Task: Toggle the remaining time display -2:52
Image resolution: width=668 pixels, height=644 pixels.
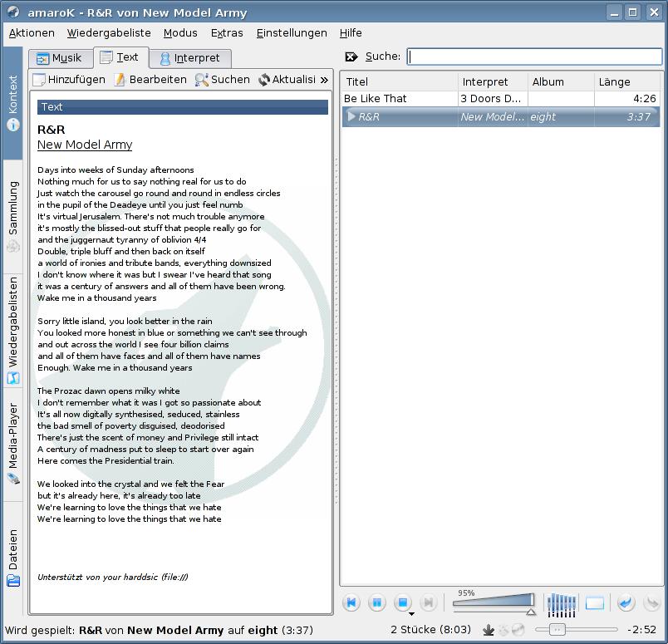Action: [641, 630]
